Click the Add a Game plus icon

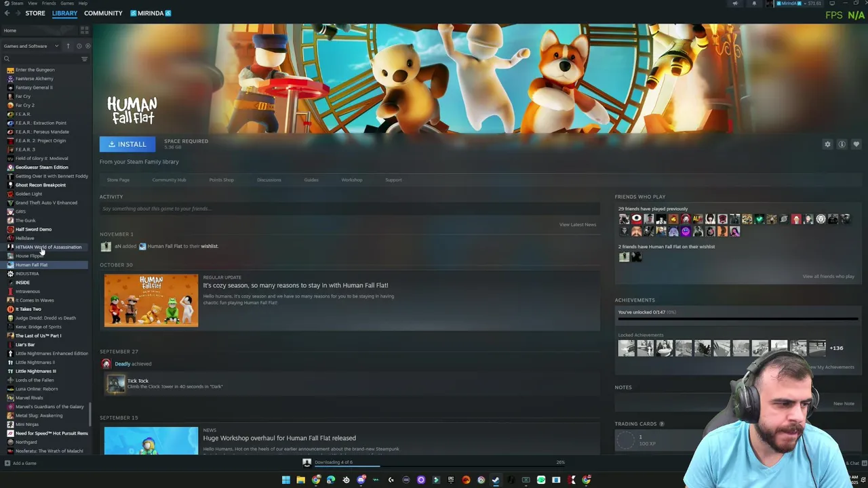coord(7,463)
